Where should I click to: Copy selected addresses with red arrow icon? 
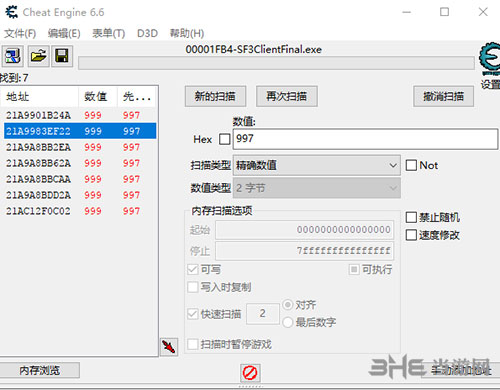point(169,347)
